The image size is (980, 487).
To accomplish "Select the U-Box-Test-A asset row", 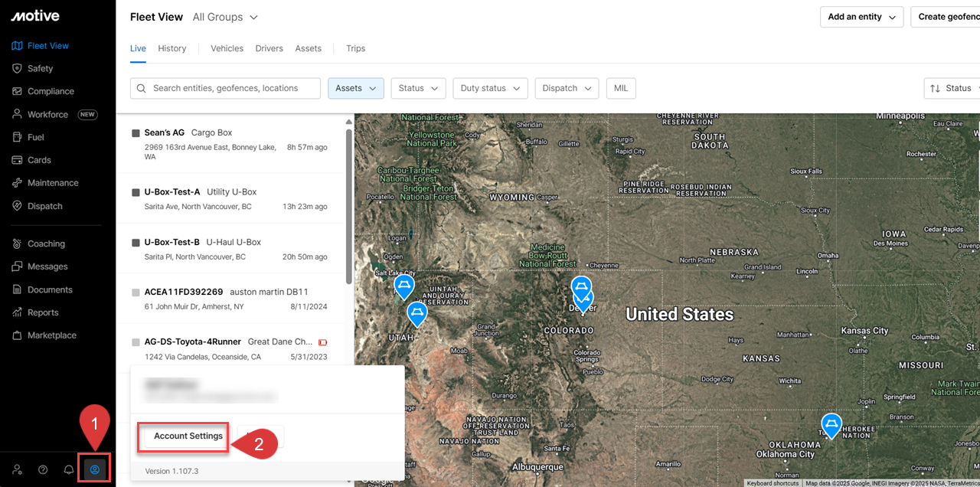I will [232, 198].
